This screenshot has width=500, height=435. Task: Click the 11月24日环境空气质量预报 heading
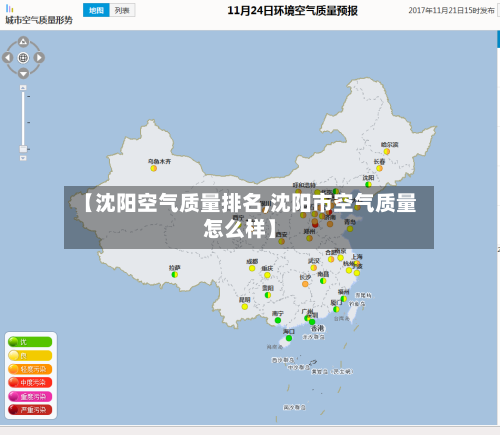[292, 11]
